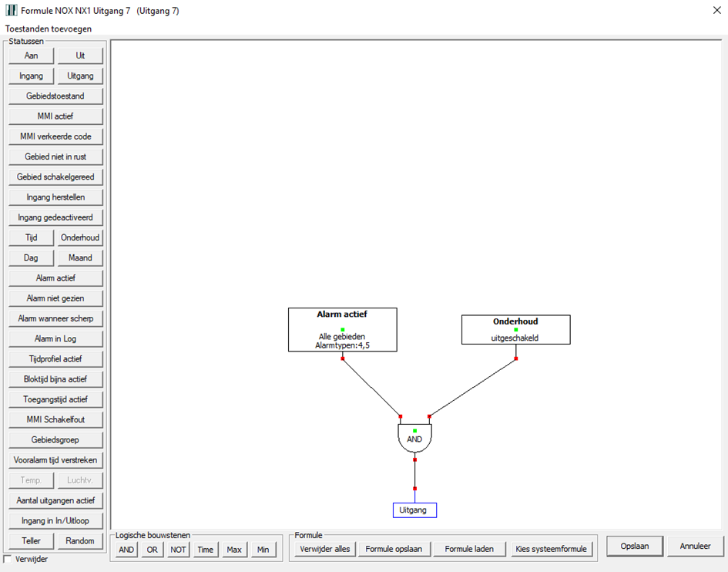Open the Toestanden toevoegen menu
This screenshot has width=728, height=572.
point(49,29)
